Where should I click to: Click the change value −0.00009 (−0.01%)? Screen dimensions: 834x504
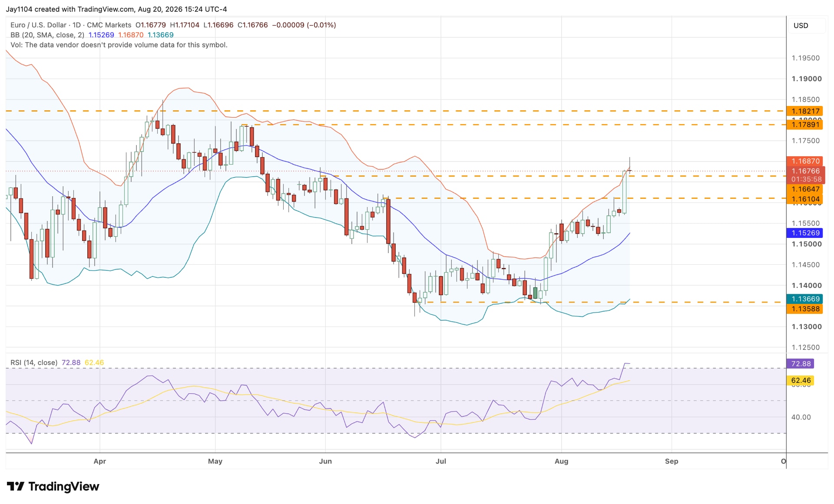304,25
